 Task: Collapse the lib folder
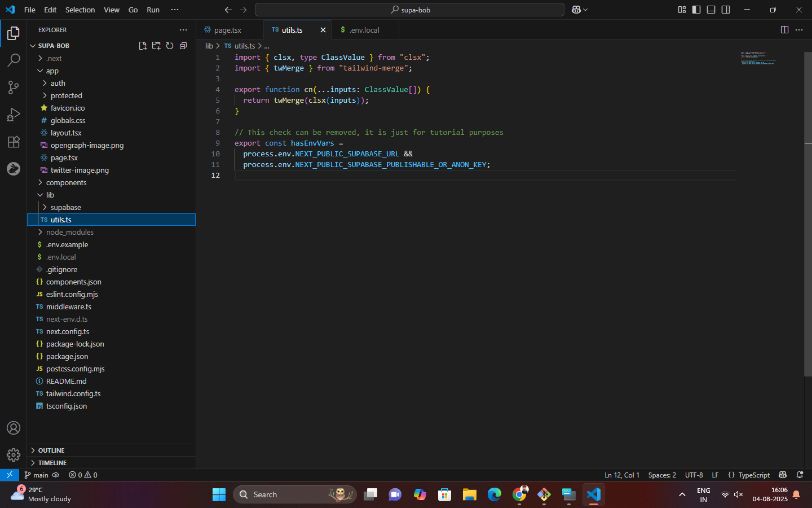click(111, 195)
